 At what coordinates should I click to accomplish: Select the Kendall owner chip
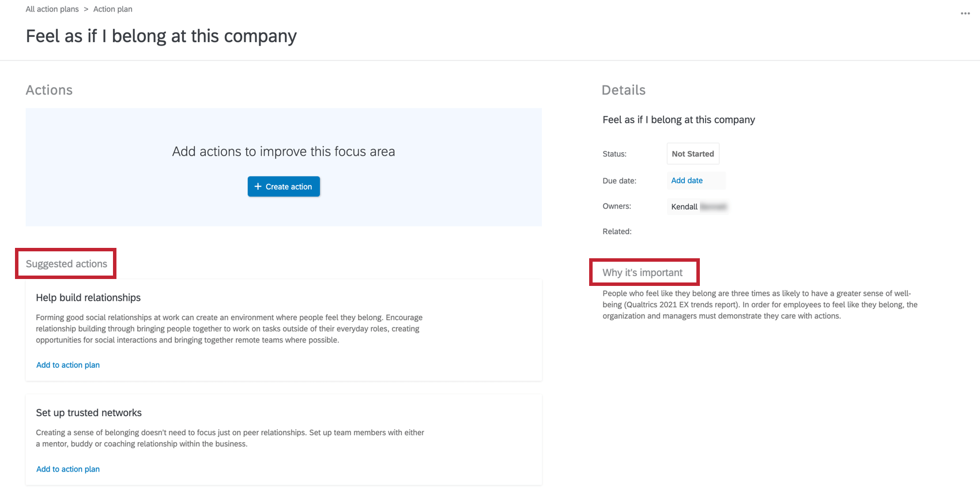tap(698, 206)
